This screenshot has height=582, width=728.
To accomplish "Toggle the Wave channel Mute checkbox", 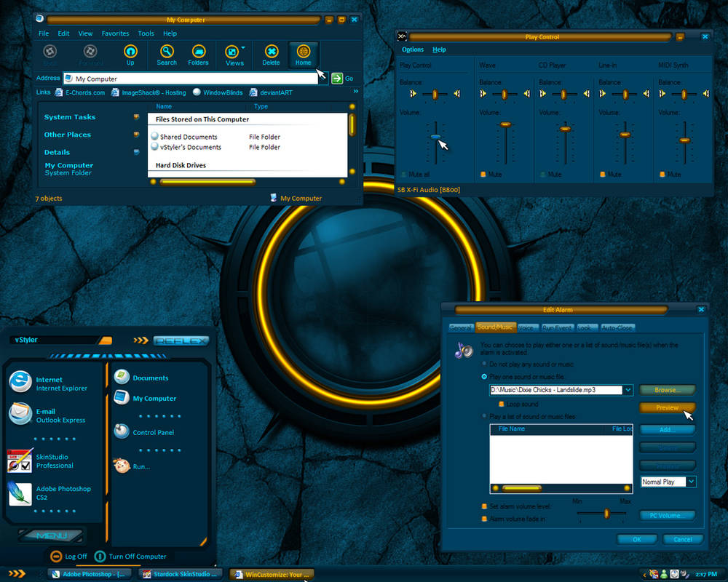I will (x=483, y=175).
